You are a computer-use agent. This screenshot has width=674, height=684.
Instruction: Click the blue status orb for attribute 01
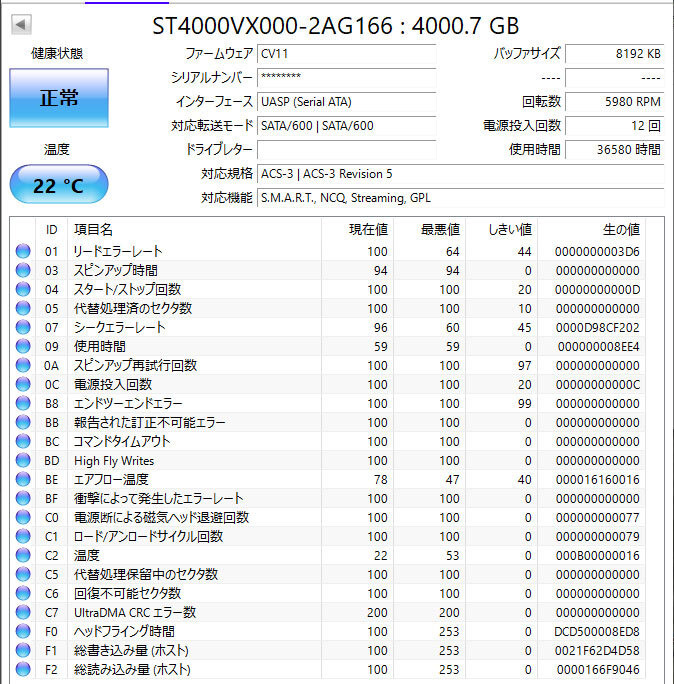pyautogui.click(x=23, y=251)
